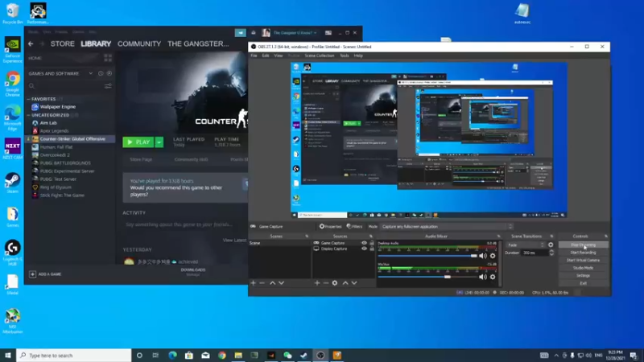Move the scene up in the Scenes panel
This screenshot has height=362, width=644.
tap(272, 283)
